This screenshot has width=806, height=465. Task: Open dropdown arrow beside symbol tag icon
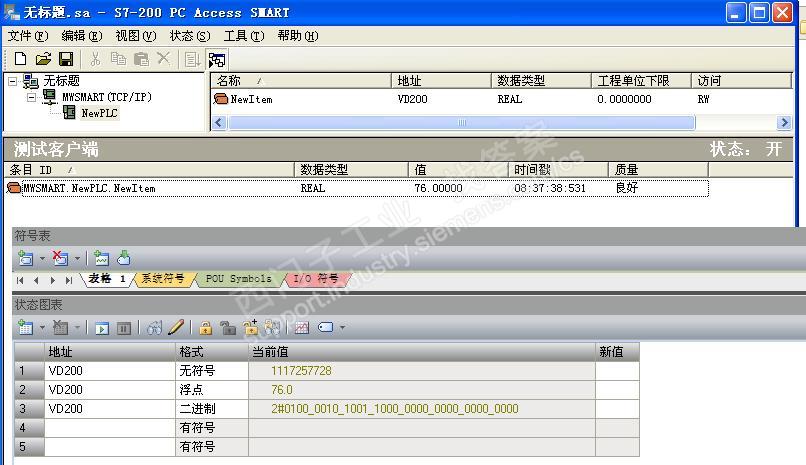coord(342,328)
